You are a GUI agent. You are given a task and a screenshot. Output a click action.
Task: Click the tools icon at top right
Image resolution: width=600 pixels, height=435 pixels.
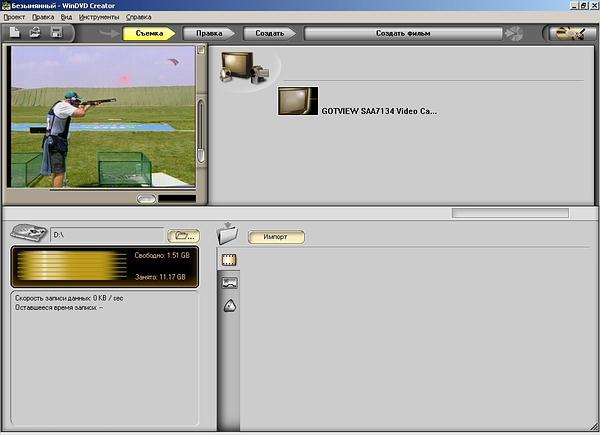pos(568,33)
